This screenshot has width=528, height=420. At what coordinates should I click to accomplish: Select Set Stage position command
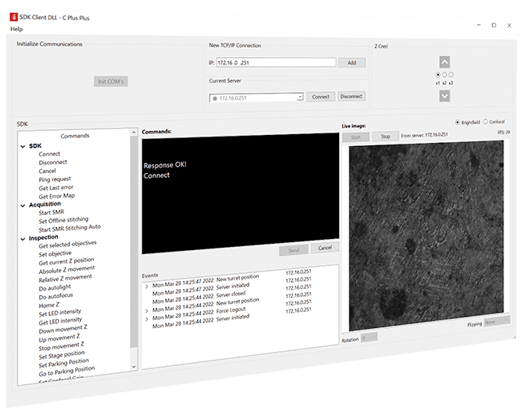(62, 355)
